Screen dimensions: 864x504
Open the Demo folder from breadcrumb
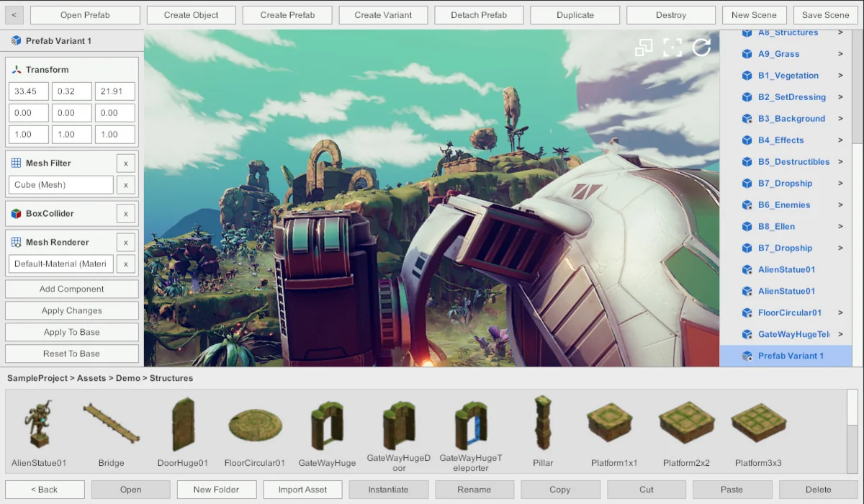coord(129,378)
